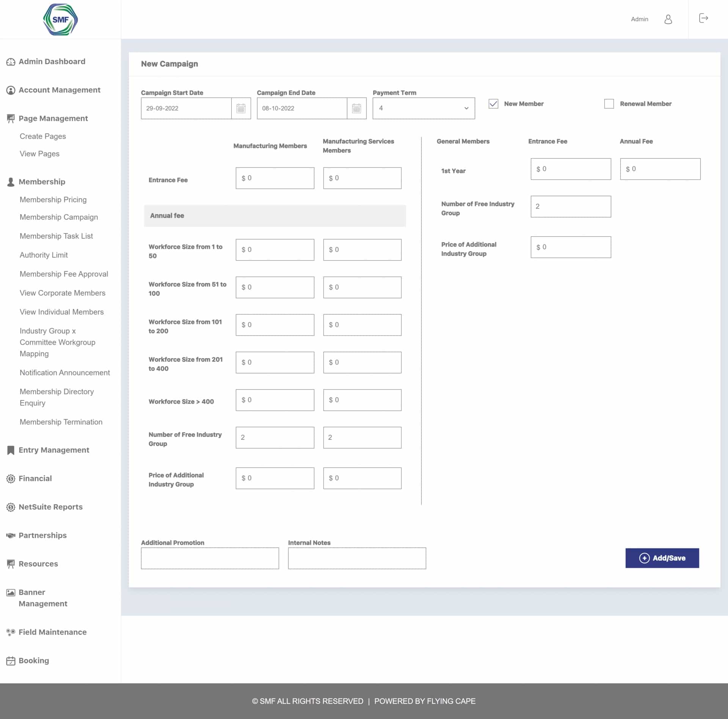728x719 pixels.
Task: Open Industry Group x Committee Workgroup Mapping
Action: tap(58, 342)
